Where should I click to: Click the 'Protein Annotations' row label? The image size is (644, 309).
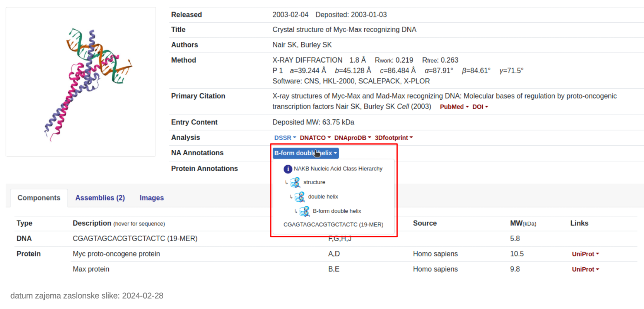205,169
